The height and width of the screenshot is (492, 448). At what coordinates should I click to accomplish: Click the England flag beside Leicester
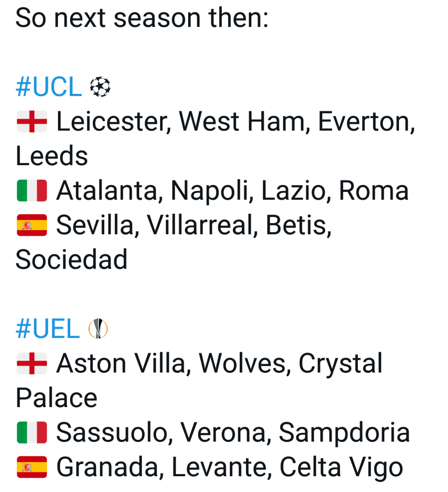tap(32, 121)
